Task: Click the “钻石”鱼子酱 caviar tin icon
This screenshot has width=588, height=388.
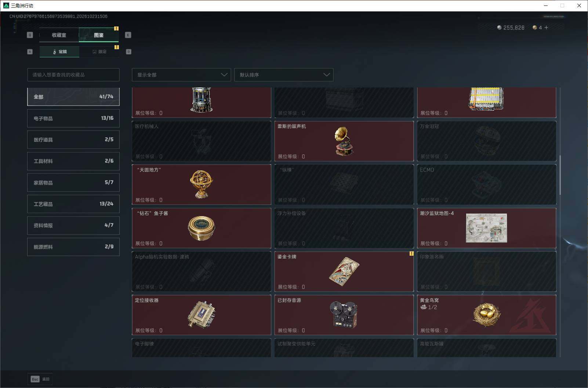Action: [202, 228]
